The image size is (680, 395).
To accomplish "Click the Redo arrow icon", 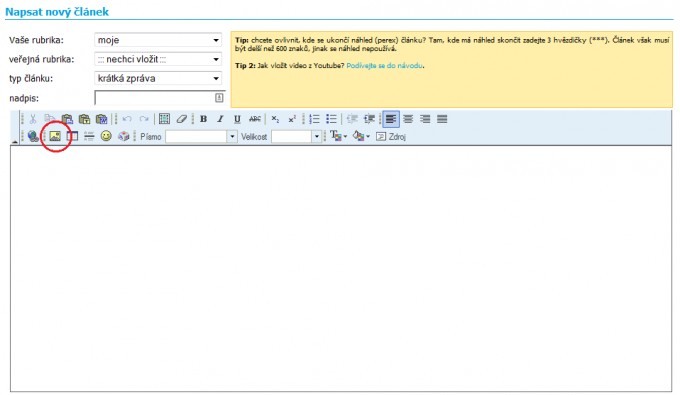I will pos(144,119).
